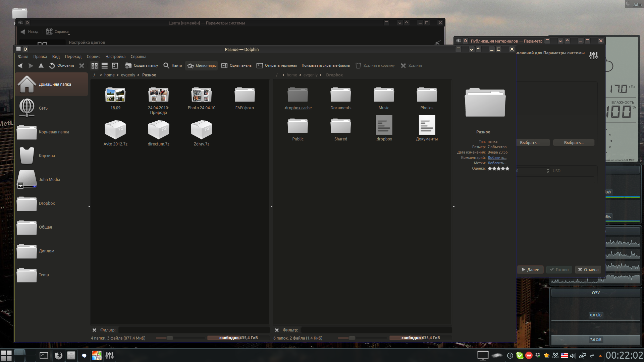Open the Справка dropdown in system settings window
This screenshot has width=644, height=362.
[58, 32]
